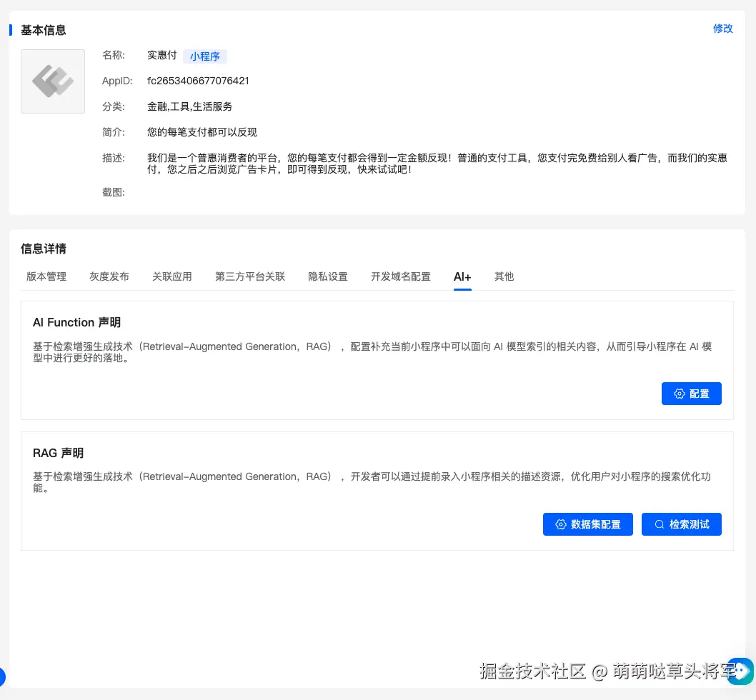Click the gear icon inside the 配置 button

679,394
